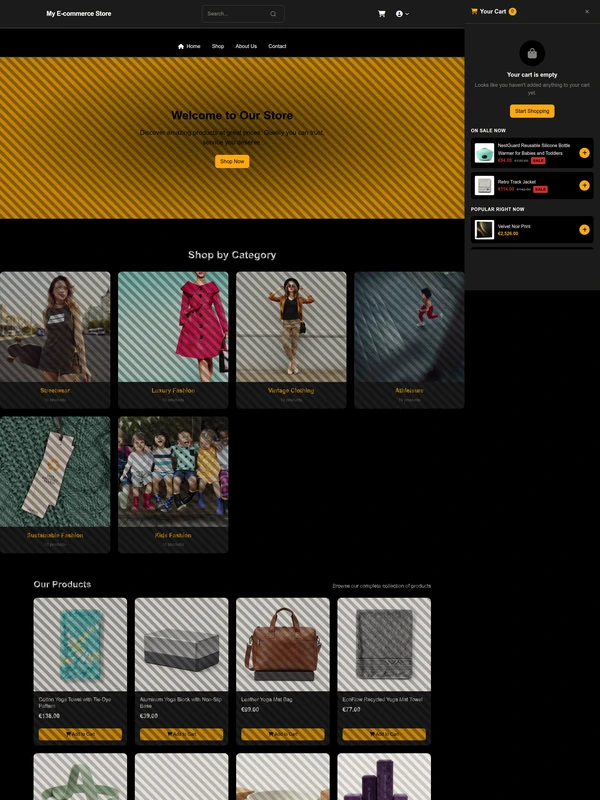Open the Streetwear category card
600x800 pixels.
[x=55, y=340]
